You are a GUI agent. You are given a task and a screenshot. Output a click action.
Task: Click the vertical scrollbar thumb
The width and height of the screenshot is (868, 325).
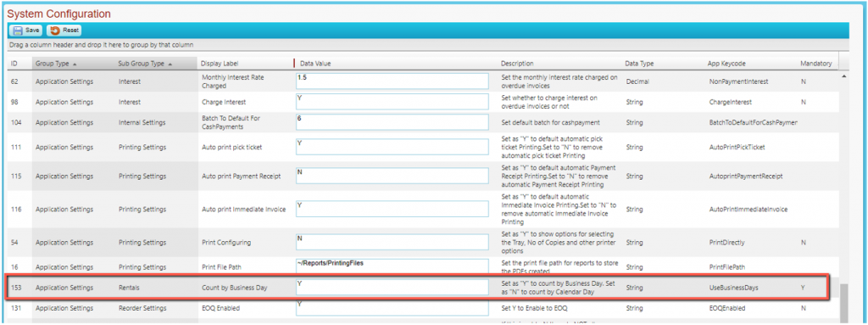tap(844, 305)
